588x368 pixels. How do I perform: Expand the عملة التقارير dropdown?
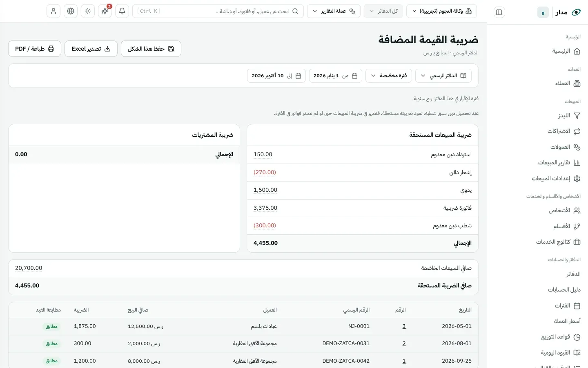[334, 11]
